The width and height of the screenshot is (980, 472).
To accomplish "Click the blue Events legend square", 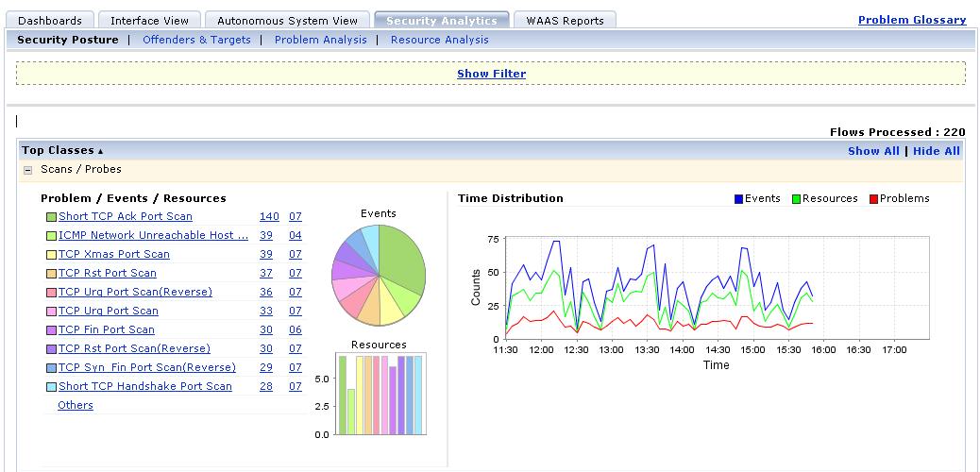I will (x=739, y=199).
